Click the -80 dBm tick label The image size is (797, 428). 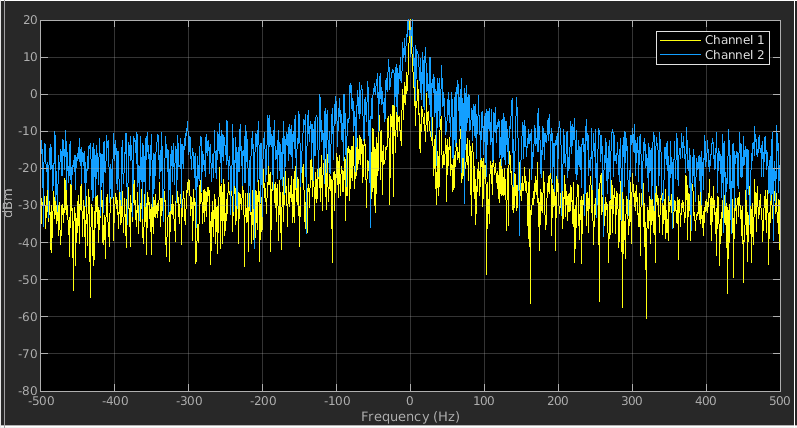[x=28, y=390]
